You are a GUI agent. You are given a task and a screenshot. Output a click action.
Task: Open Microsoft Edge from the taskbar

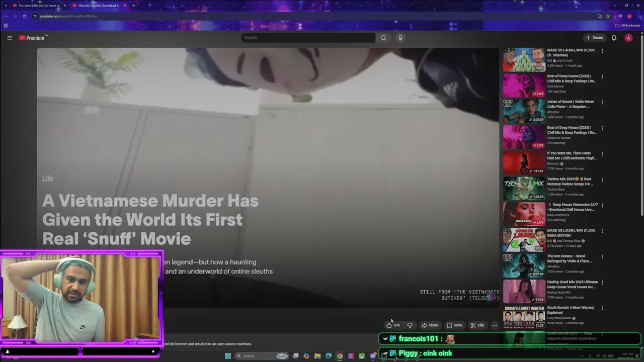pos(329,356)
